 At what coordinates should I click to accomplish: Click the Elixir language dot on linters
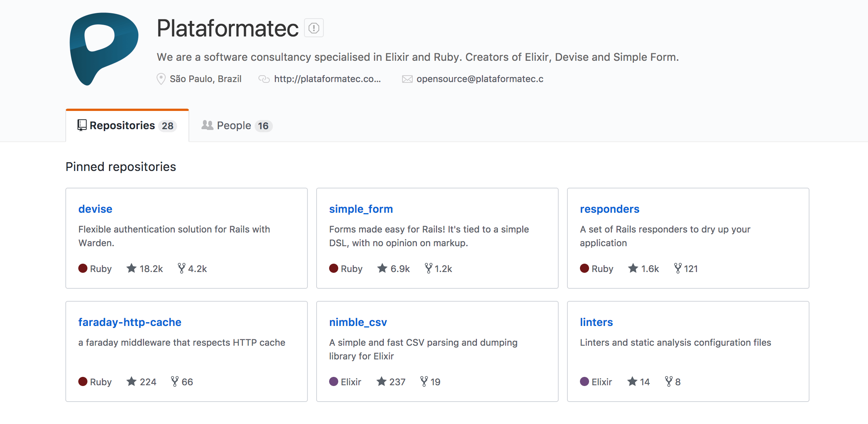click(x=584, y=381)
